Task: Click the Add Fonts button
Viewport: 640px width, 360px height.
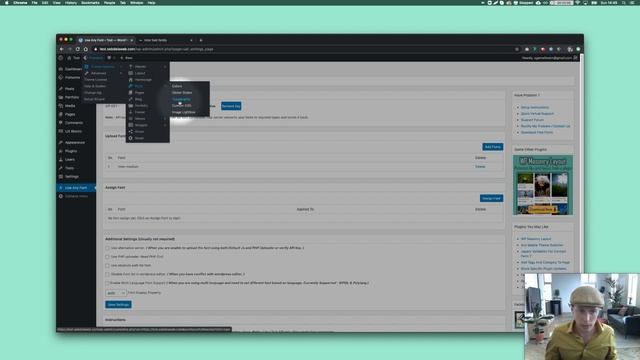Action: 493,147
